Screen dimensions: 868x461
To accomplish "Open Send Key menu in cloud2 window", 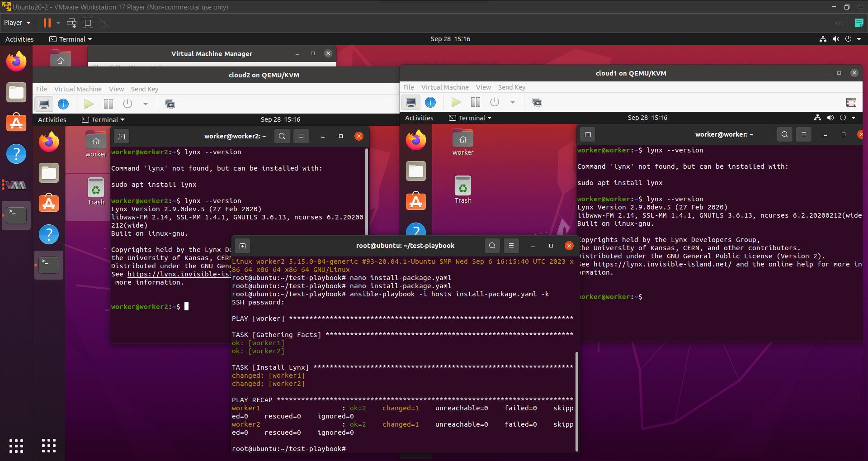I will (x=145, y=89).
